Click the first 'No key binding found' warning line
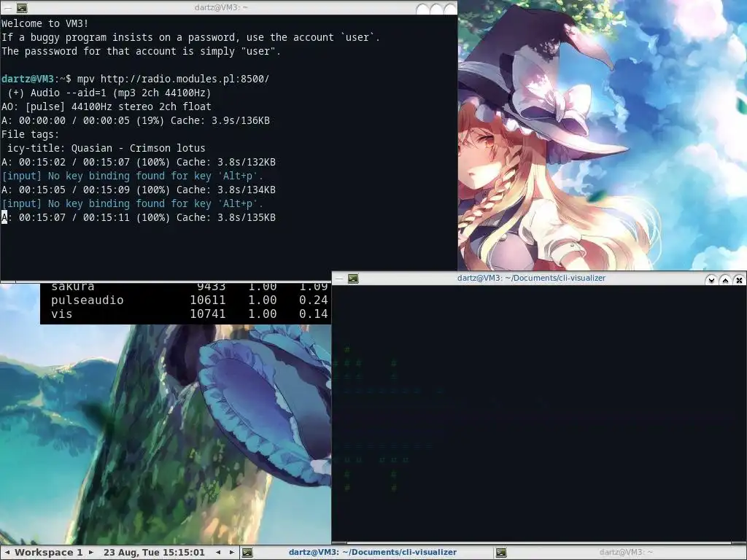The width and height of the screenshot is (747, 560). tap(132, 176)
